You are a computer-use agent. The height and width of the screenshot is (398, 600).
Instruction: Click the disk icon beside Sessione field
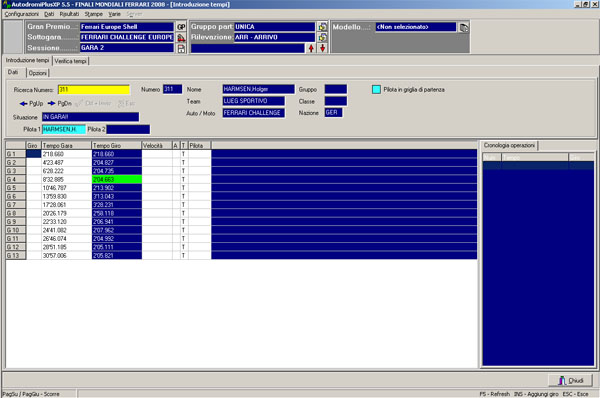(x=181, y=48)
